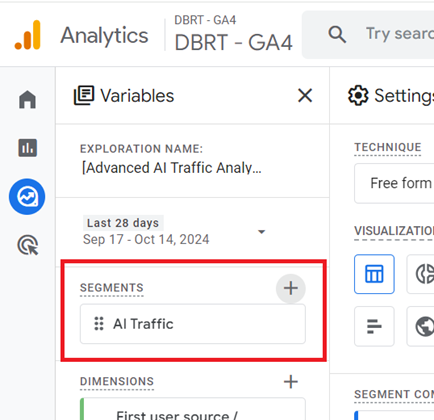Choose the donut chart visualization
434x420 pixels.
pos(421,274)
